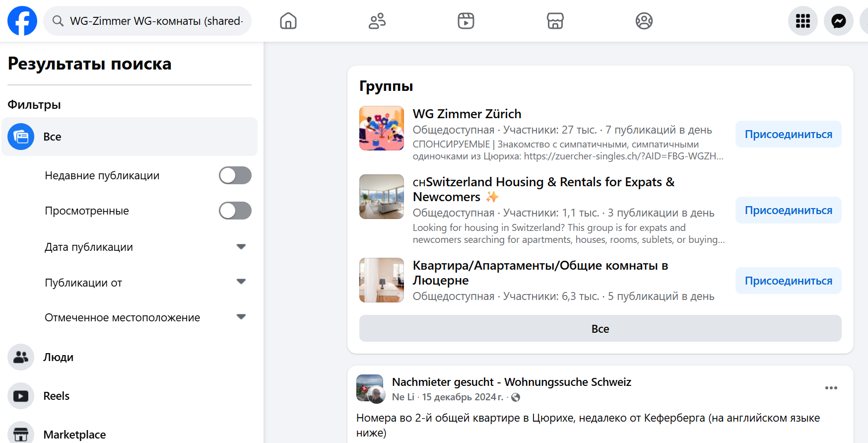Open the Home feed icon
Image resolution: width=868 pixels, height=443 pixels.
pos(288,21)
